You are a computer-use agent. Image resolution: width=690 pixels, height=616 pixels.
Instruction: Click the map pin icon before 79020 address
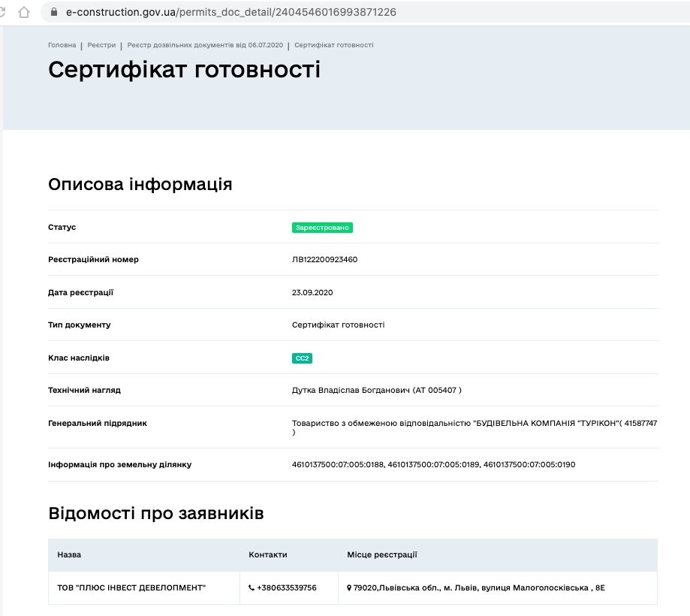point(349,587)
